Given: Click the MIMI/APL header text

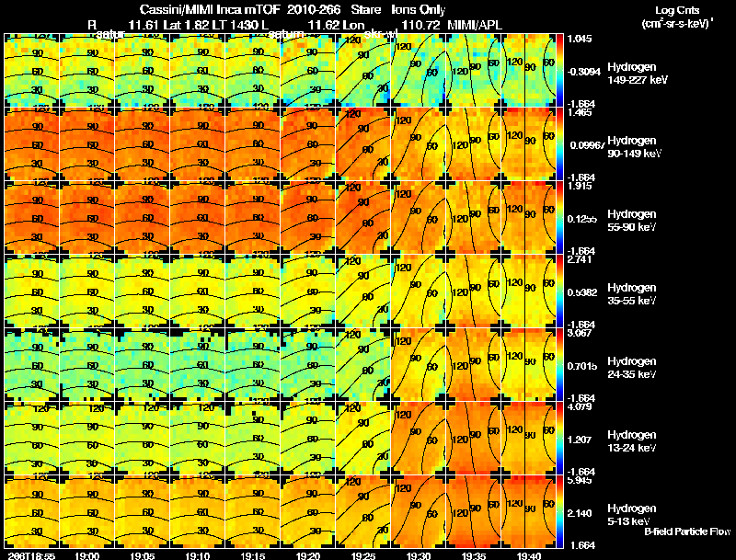Looking at the screenshot, I should click(475, 25).
